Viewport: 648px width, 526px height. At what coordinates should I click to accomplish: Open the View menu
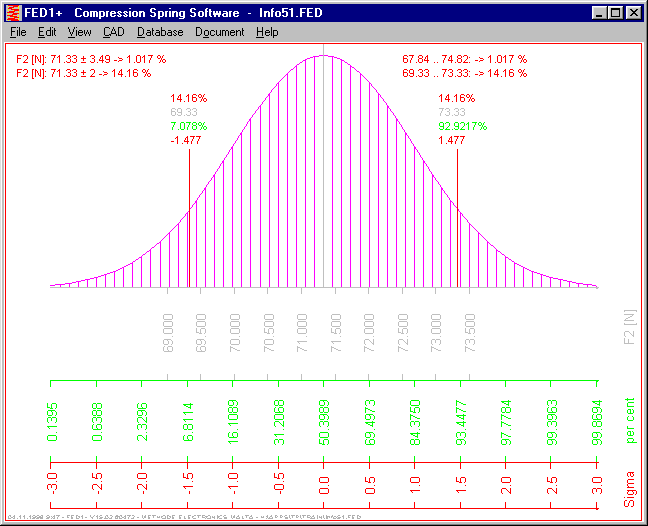(x=79, y=32)
